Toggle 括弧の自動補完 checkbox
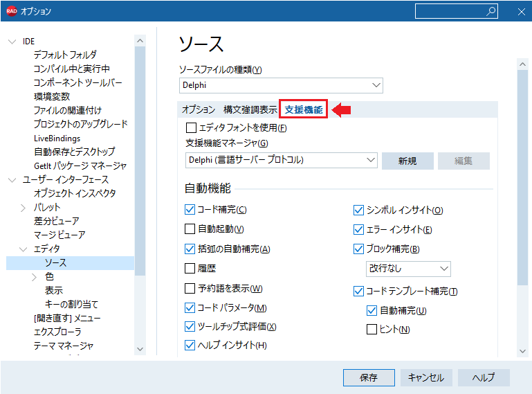Screen dimensions: 532x394 (x=190, y=249)
